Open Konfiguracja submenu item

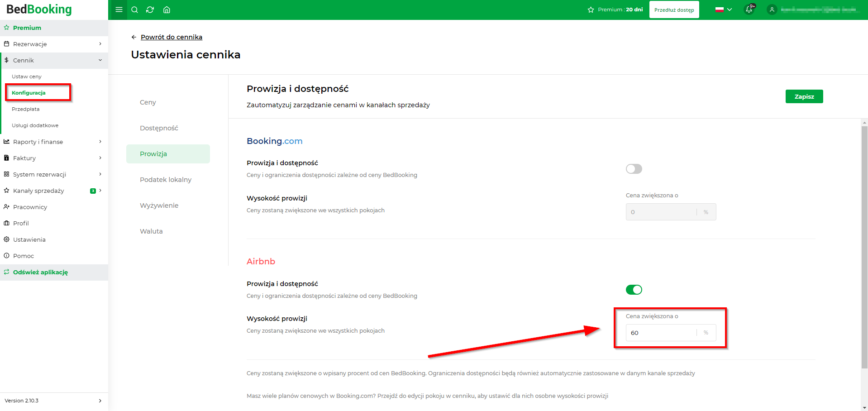(x=29, y=93)
